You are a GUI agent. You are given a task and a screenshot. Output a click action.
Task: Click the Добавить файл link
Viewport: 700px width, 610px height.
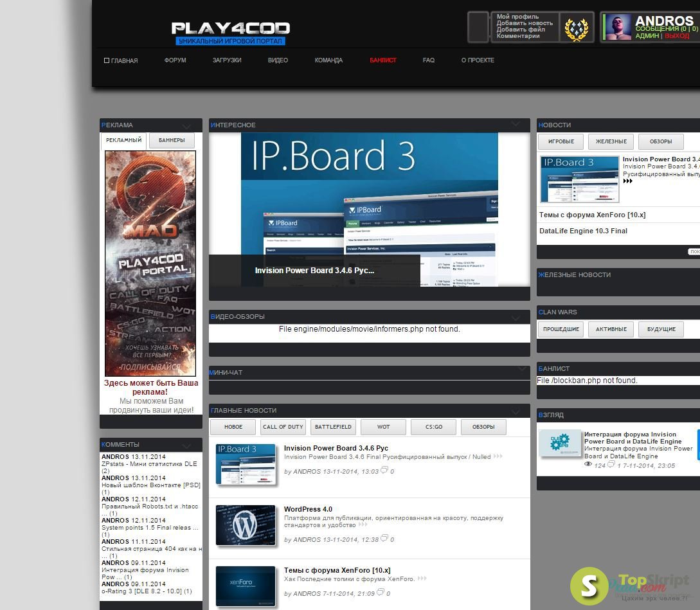[x=521, y=30]
